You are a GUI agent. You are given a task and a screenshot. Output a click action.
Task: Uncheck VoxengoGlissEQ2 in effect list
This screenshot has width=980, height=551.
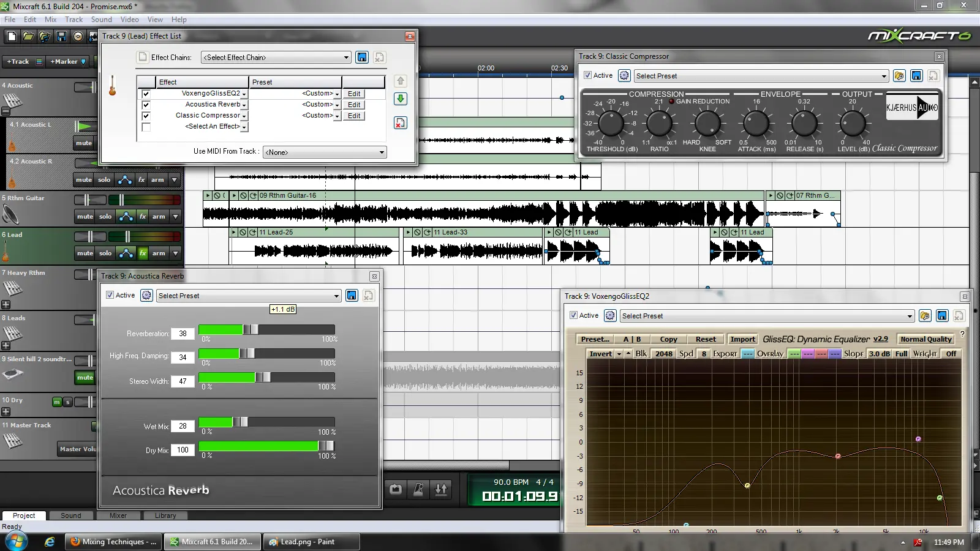(146, 94)
